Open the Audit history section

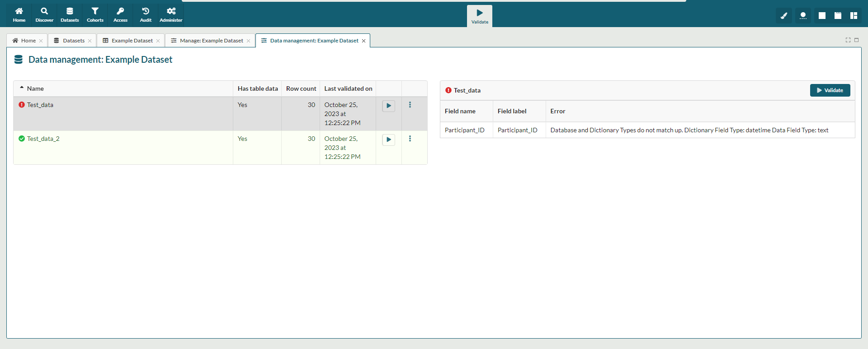pyautogui.click(x=146, y=14)
